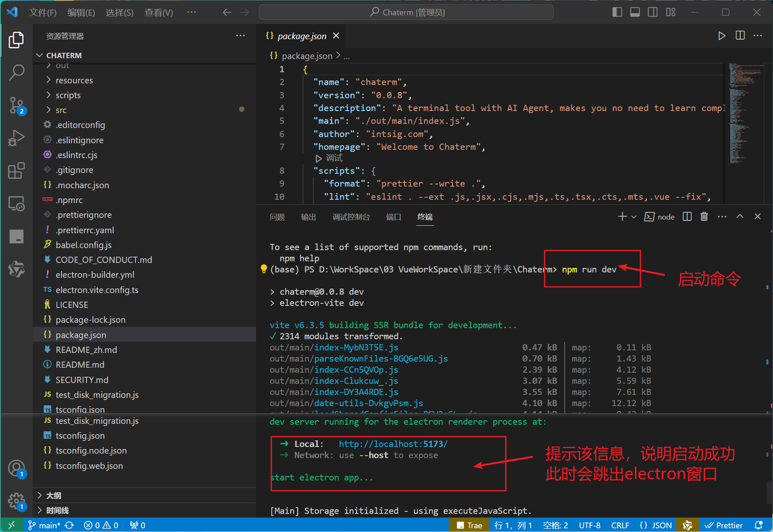Image resolution: width=773 pixels, height=532 pixels.
Task: Open the Search view in activity bar
Action: [x=16, y=72]
